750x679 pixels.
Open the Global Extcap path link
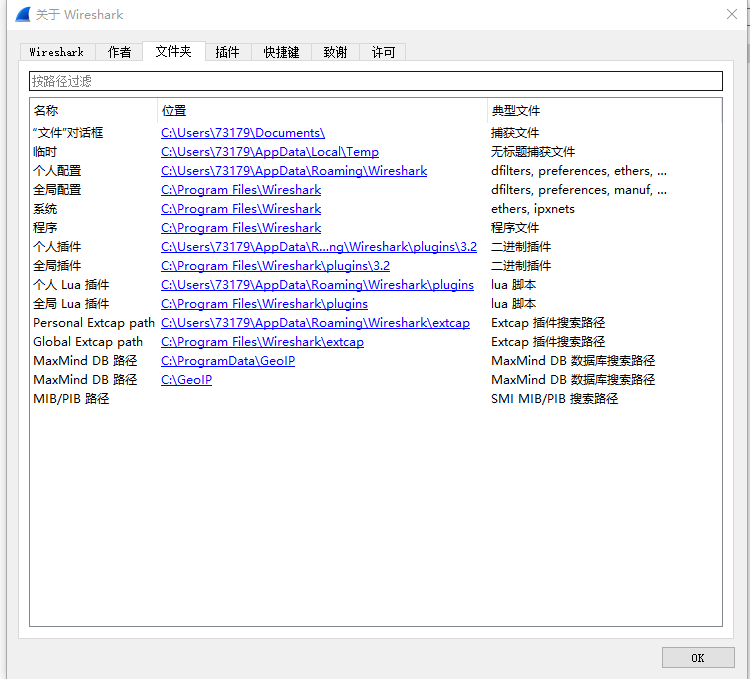263,342
